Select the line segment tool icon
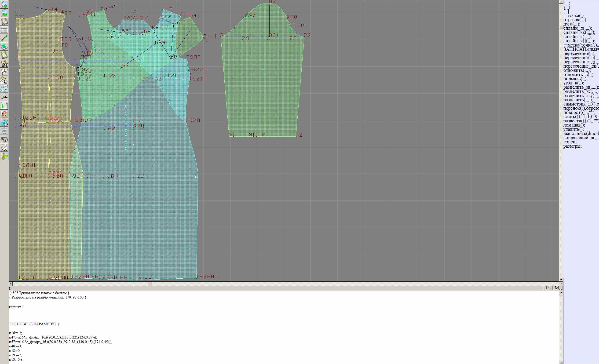The image size is (599, 364). (x=4, y=38)
